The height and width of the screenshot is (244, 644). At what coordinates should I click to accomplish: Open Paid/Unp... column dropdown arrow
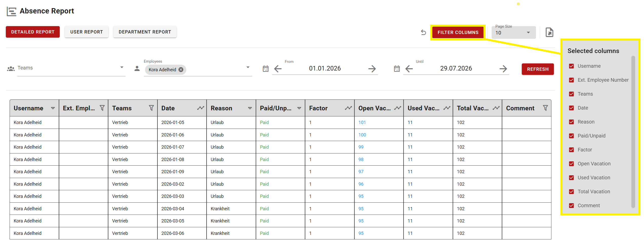(x=299, y=108)
